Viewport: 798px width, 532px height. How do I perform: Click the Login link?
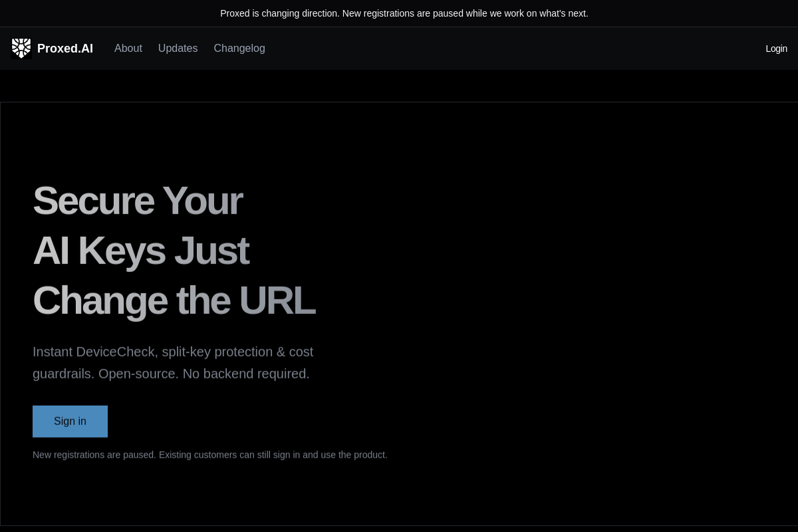tap(776, 49)
